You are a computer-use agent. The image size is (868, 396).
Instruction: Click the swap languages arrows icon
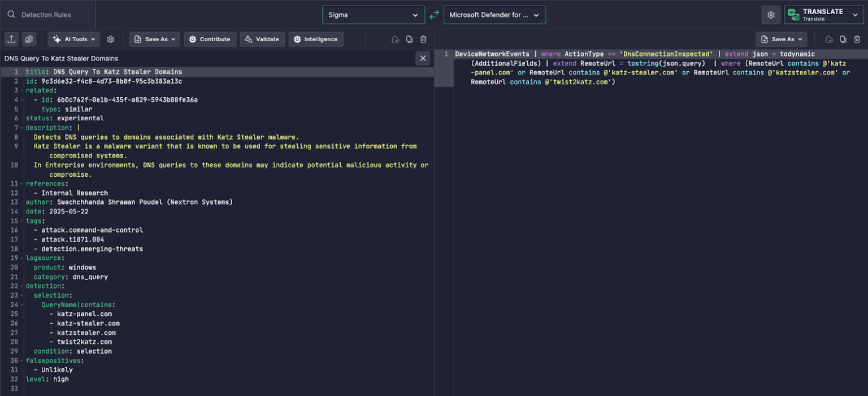[x=434, y=15]
